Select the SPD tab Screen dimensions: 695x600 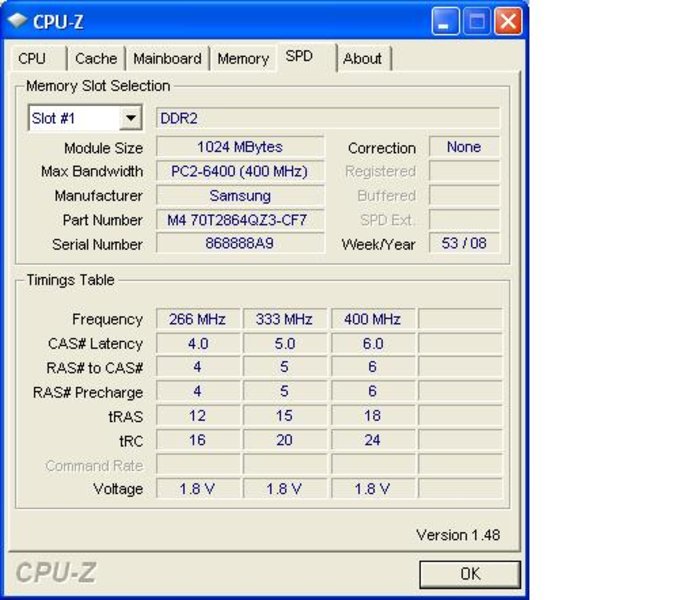pos(299,57)
